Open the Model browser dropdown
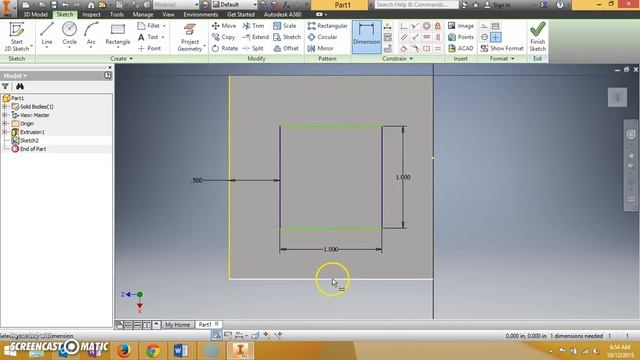 (x=15, y=76)
